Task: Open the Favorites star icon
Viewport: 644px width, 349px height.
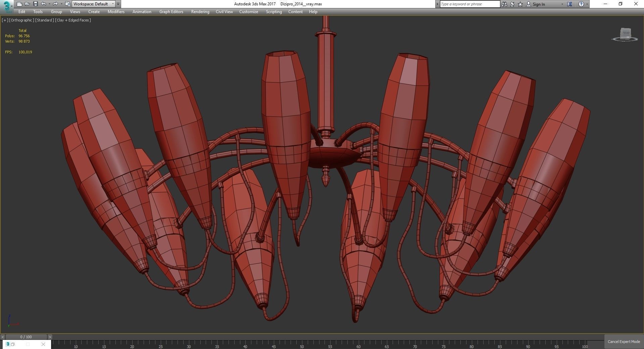Action: pyautogui.click(x=520, y=4)
